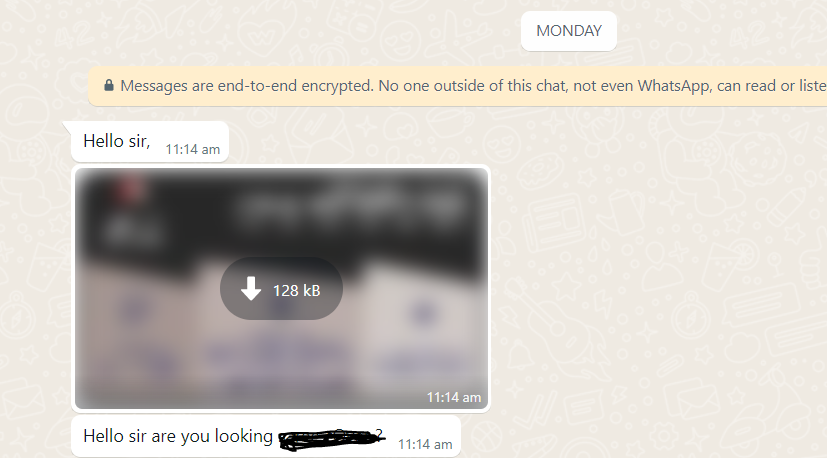
Task: Select the "Hello sir," message text
Action: pyautogui.click(x=117, y=141)
